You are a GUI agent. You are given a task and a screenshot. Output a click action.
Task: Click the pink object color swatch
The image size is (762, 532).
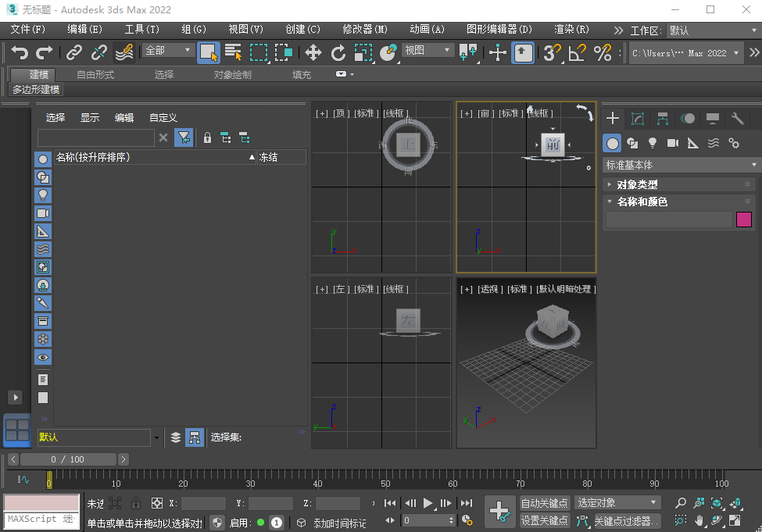[743, 221]
